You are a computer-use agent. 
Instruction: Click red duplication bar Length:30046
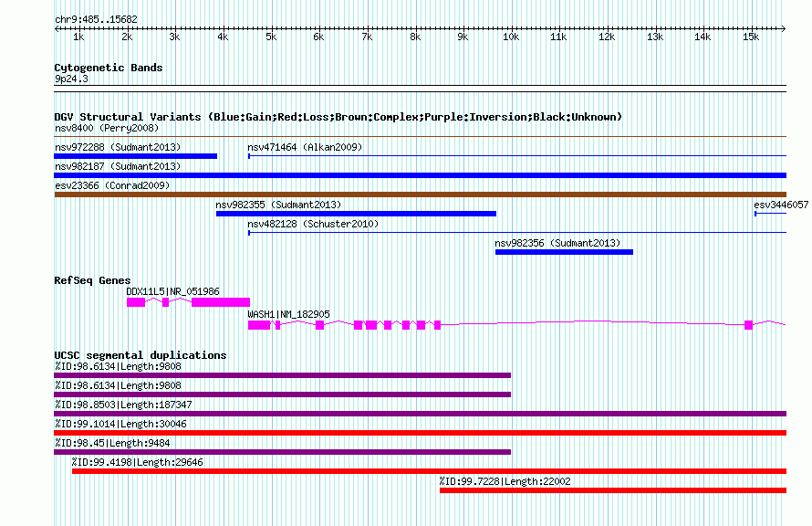[420, 433]
